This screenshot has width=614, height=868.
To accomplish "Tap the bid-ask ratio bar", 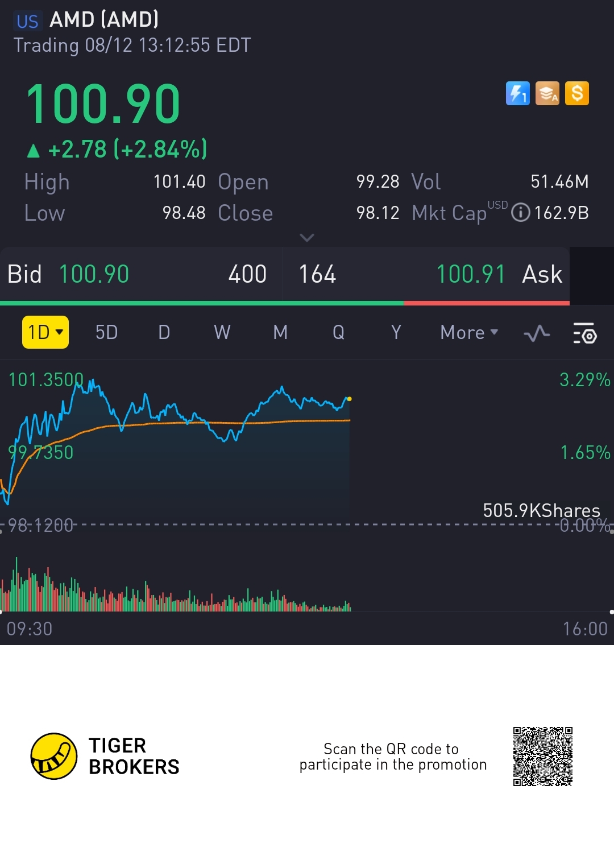I will coord(285,303).
